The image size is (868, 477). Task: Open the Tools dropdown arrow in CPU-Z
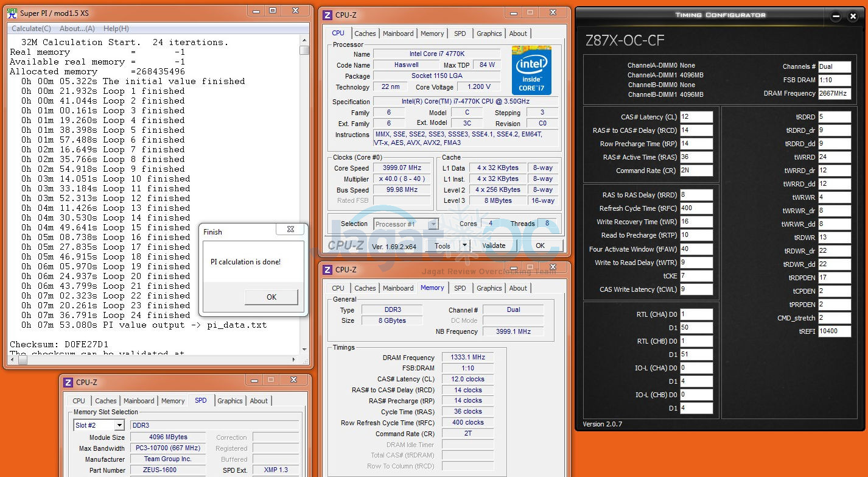[464, 246]
